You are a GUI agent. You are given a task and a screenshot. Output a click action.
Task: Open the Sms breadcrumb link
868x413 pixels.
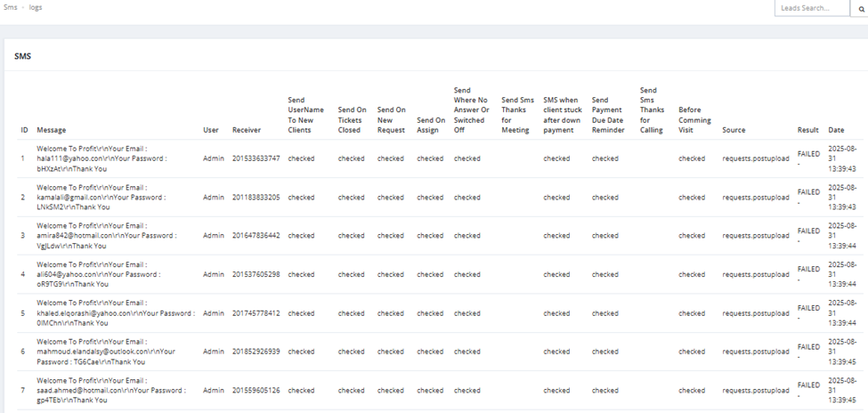pyautogui.click(x=10, y=8)
